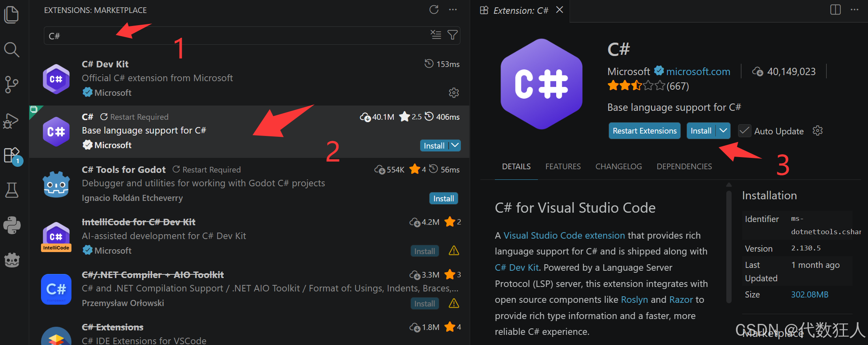Open the Razor link
The image size is (868, 345).
click(681, 300)
